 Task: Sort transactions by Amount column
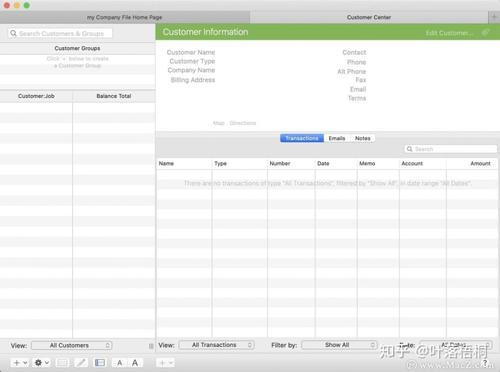tap(473, 163)
